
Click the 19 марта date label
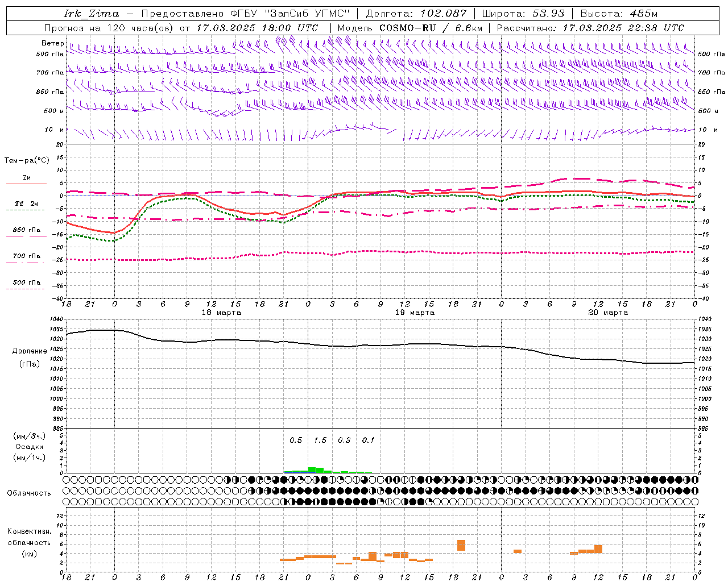415,313
